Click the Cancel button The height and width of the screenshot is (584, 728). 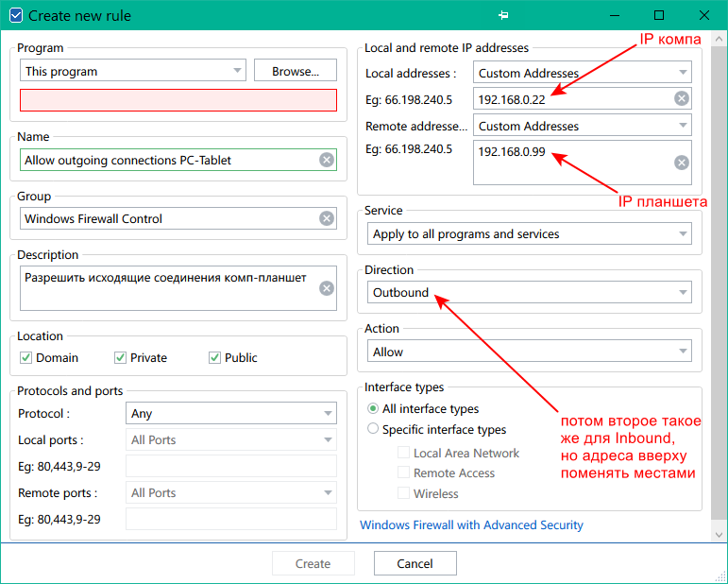coord(415,564)
